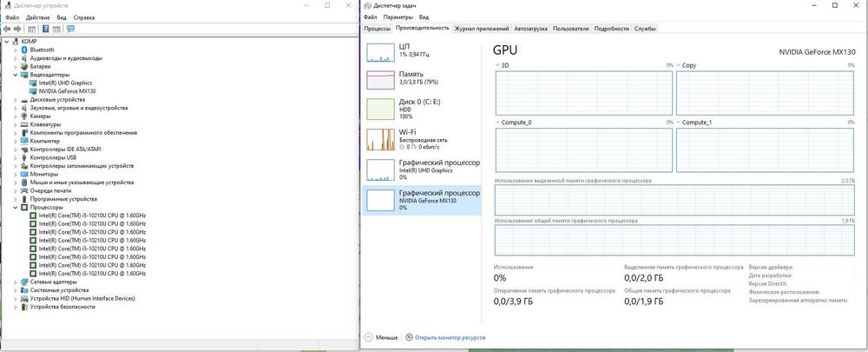The width and height of the screenshot is (868, 352).
Task: Open the Справка menu in Device Manager
Action: [84, 17]
